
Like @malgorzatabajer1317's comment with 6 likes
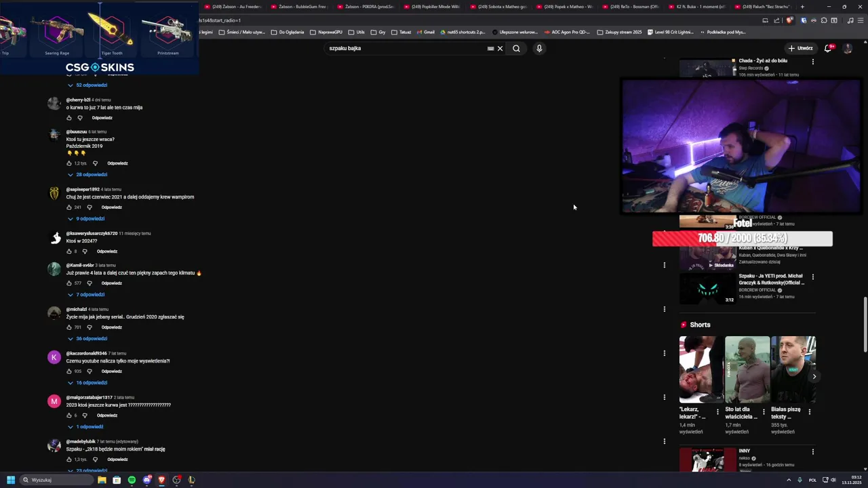[69, 415]
